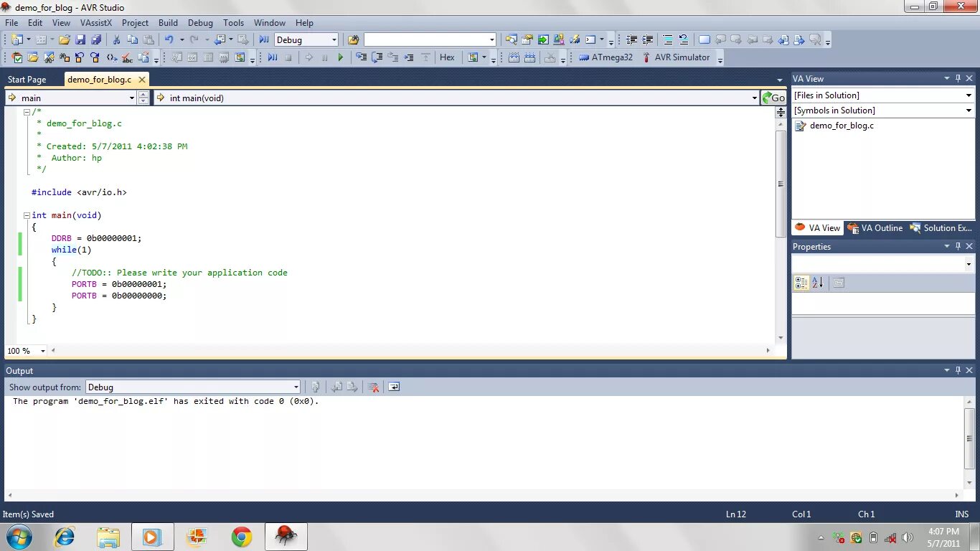
Task: Click the Open File folder icon
Action: tap(64, 39)
